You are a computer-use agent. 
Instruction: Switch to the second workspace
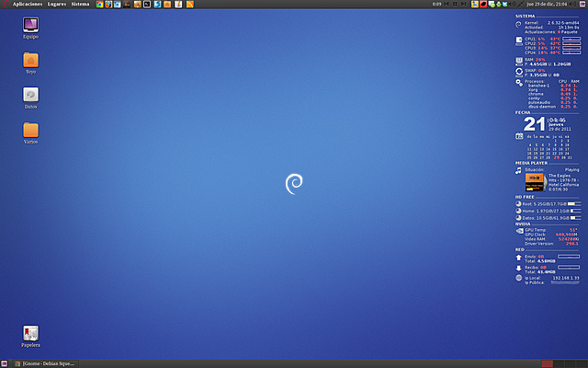[x=559, y=363]
